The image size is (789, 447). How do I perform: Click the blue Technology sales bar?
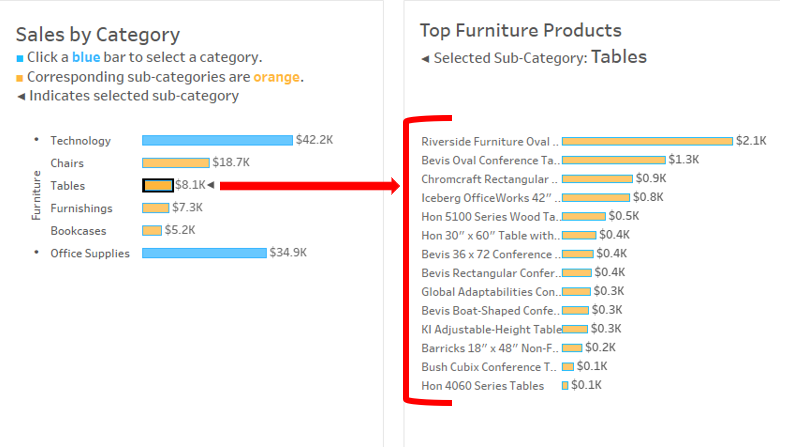[217, 140]
